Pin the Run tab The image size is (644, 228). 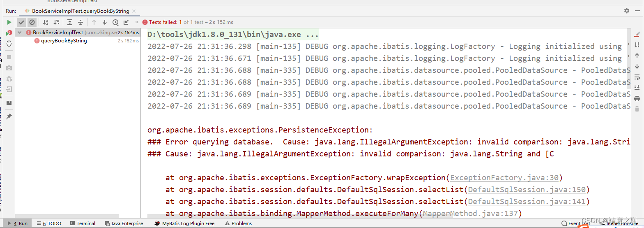pyautogui.click(x=9, y=116)
